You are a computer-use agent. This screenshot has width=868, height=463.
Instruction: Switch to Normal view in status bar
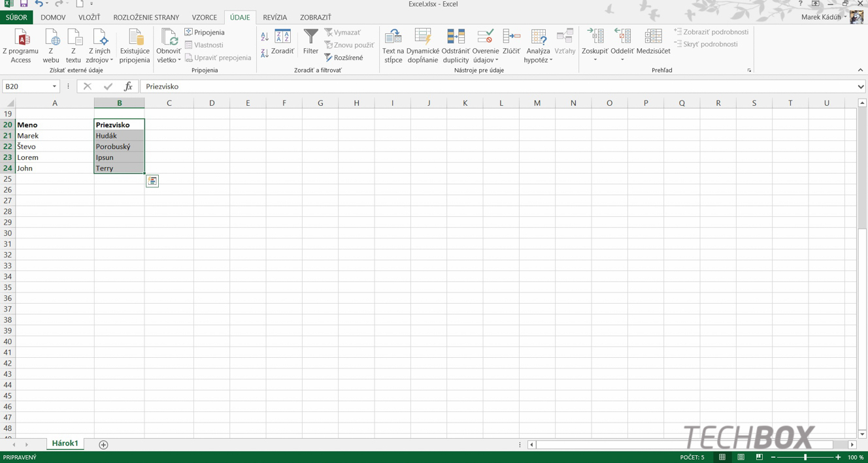[722, 457]
